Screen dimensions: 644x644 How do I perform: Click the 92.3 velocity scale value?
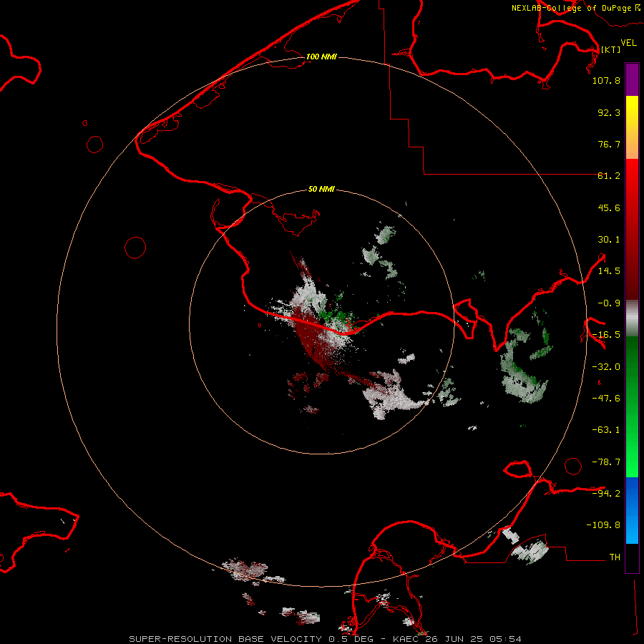[x=609, y=112]
